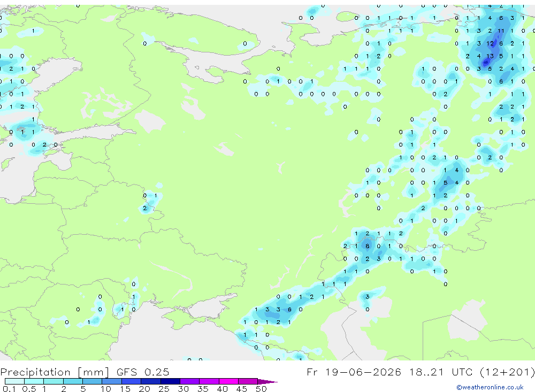
Task: Open the weatheronline.co.uk copyright link
Action: click(x=490, y=387)
